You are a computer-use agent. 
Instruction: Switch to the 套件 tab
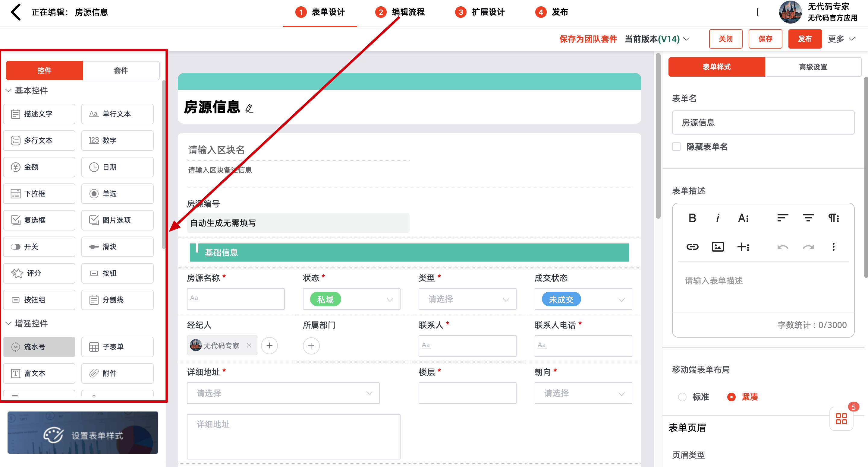(121, 71)
